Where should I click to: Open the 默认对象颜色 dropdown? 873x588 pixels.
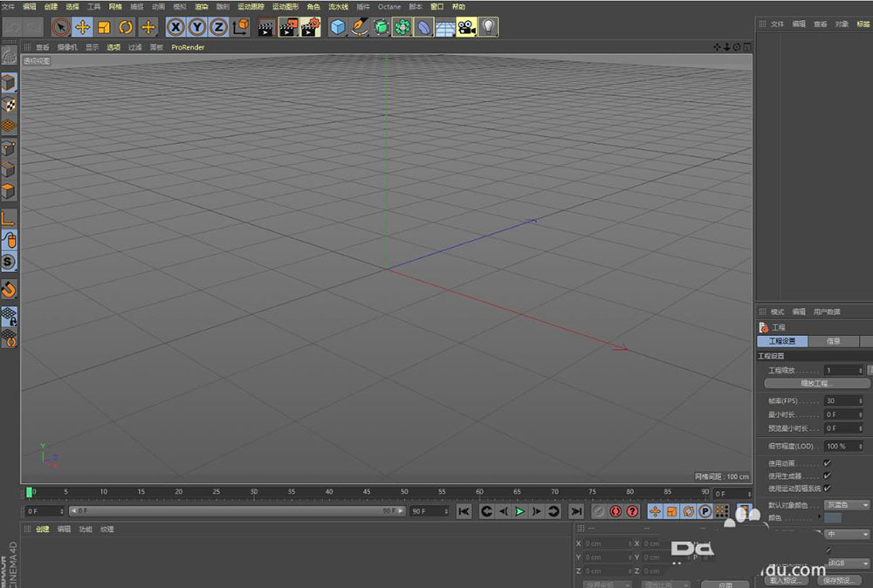tap(847, 504)
